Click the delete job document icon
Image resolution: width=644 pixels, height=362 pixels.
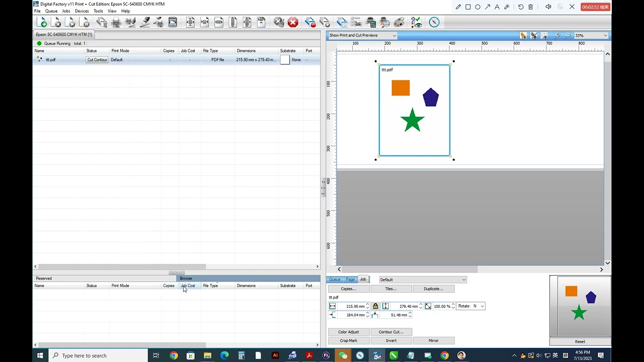(x=56, y=22)
